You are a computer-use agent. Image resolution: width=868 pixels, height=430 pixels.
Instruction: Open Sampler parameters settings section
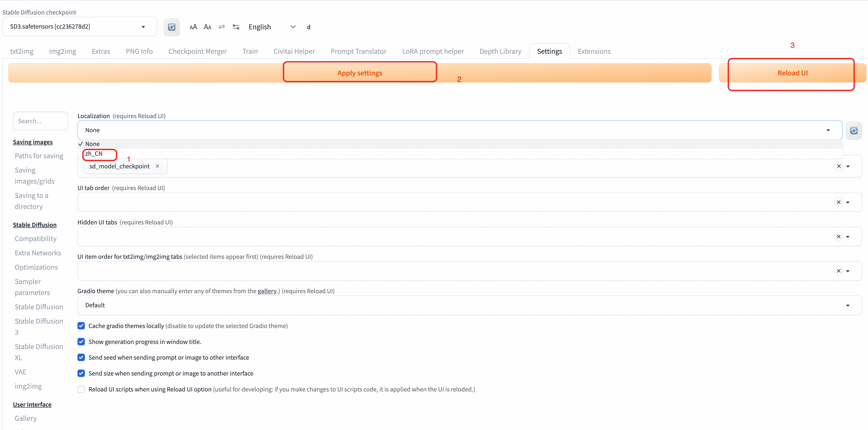coord(32,287)
